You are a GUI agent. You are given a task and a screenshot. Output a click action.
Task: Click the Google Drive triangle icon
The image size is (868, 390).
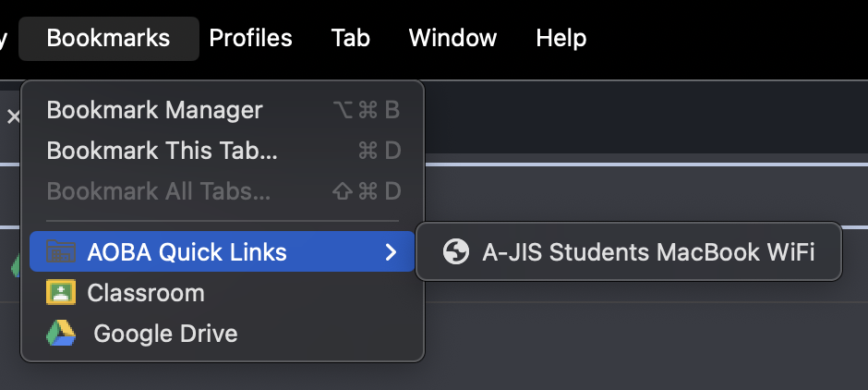[x=61, y=334]
